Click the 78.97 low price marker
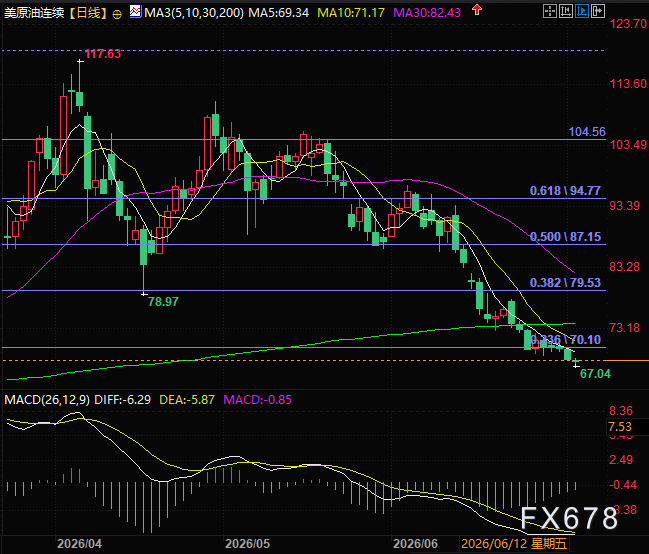The height and width of the screenshot is (554, 649). click(163, 301)
